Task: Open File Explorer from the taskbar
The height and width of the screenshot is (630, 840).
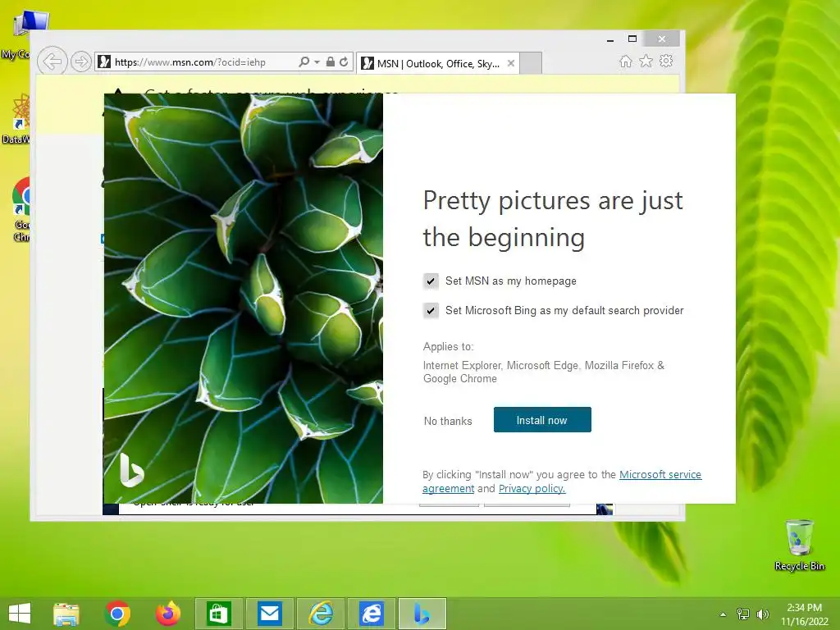Action: click(x=66, y=614)
